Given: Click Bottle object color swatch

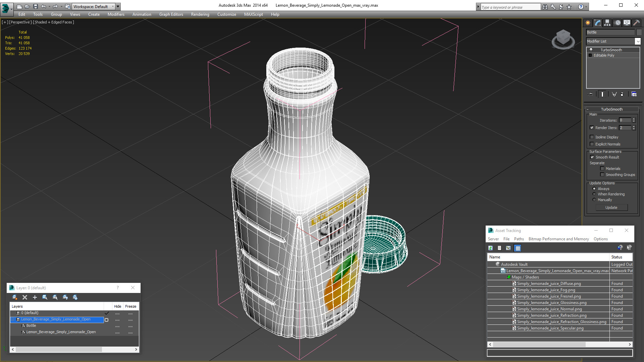Looking at the screenshot, I should (x=639, y=32).
